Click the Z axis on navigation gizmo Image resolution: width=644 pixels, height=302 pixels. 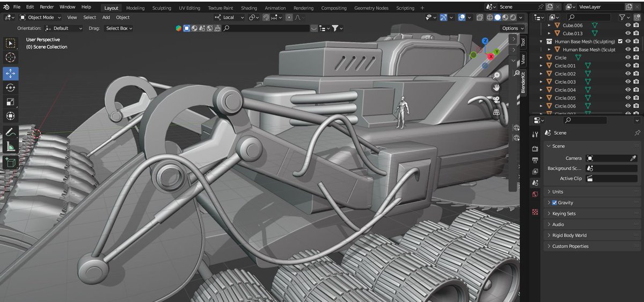tap(485, 41)
